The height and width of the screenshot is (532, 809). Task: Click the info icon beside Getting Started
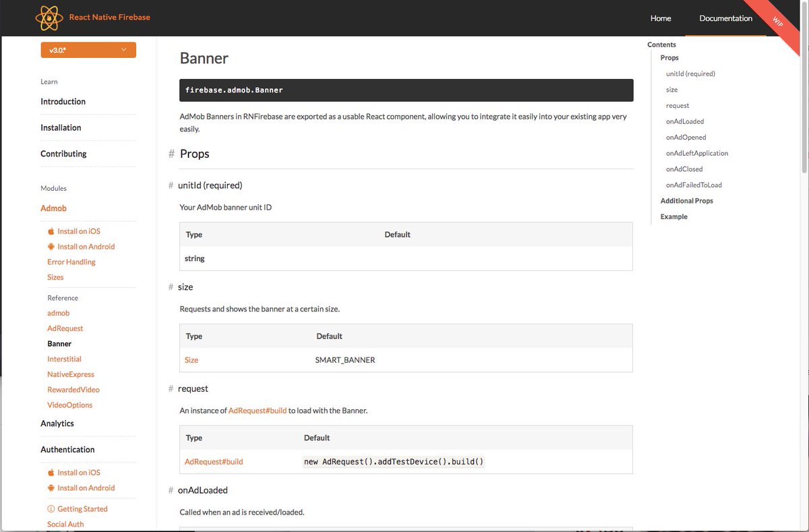click(51, 509)
